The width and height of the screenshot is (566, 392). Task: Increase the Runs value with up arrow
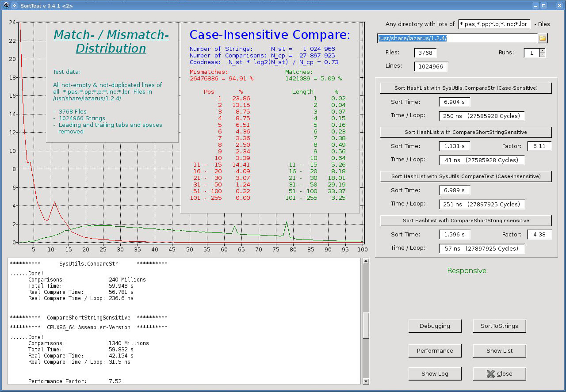pos(543,50)
